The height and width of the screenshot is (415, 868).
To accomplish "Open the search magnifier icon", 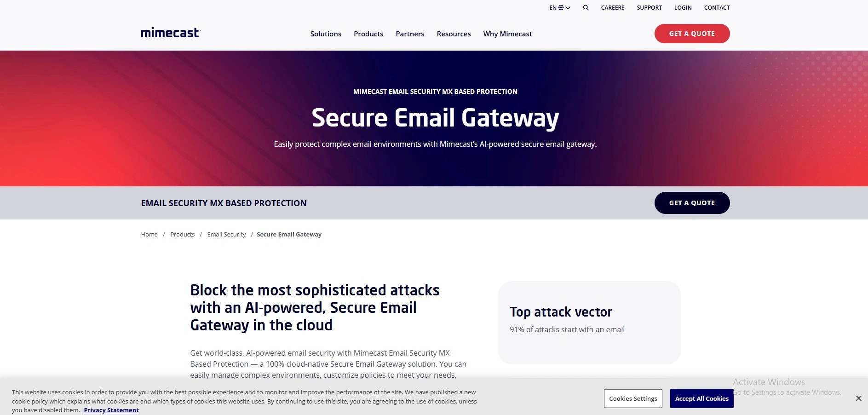I will (586, 7).
